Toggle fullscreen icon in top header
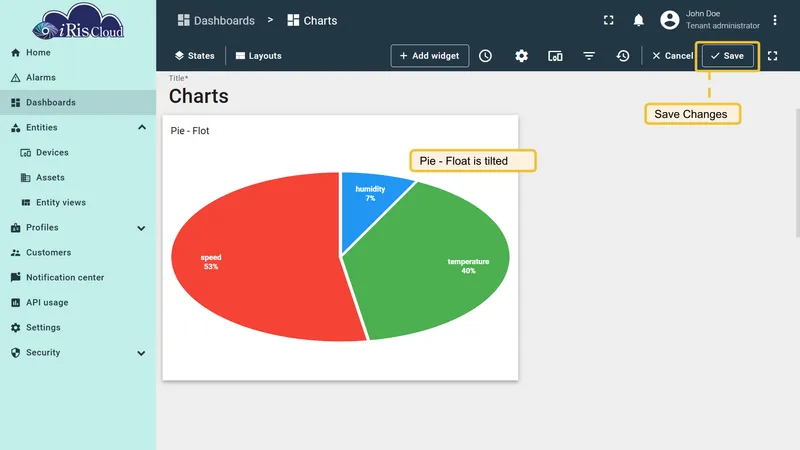Image resolution: width=800 pixels, height=450 pixels. click(x=609, y=20)
